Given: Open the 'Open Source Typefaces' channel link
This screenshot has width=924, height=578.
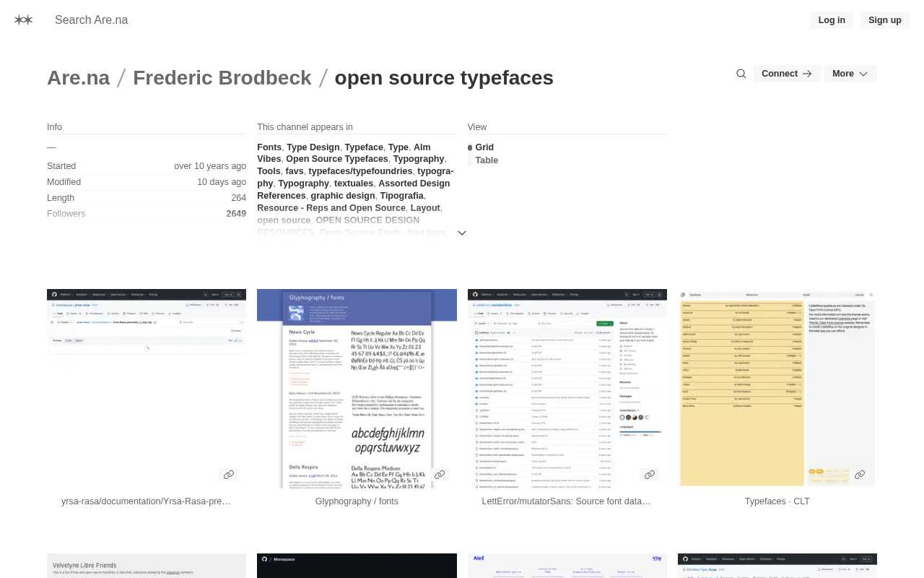Looking at the screenshot, I should [336, 159].
